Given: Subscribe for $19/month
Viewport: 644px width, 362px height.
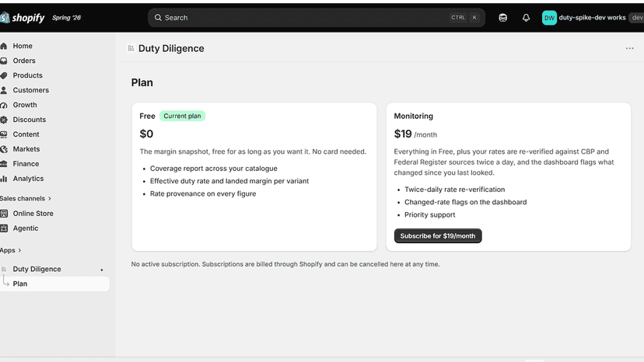Looking at the screenshot, I should tap(438, 236).
